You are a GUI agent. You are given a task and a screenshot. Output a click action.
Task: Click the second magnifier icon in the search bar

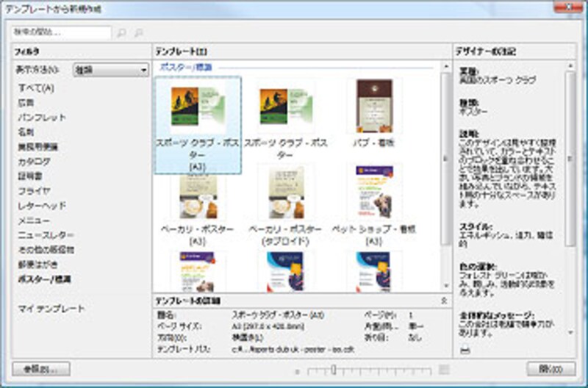pyautogui.click(x=138, y=32)
